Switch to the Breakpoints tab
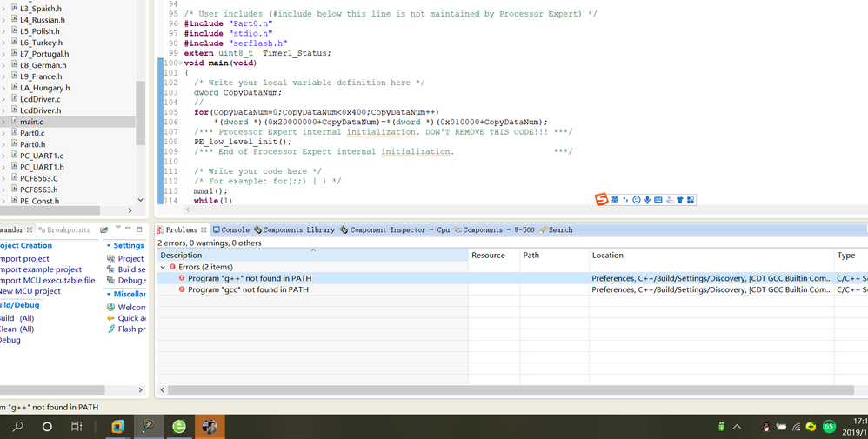This screenshot has width=868, height=439. click(64, 229)
